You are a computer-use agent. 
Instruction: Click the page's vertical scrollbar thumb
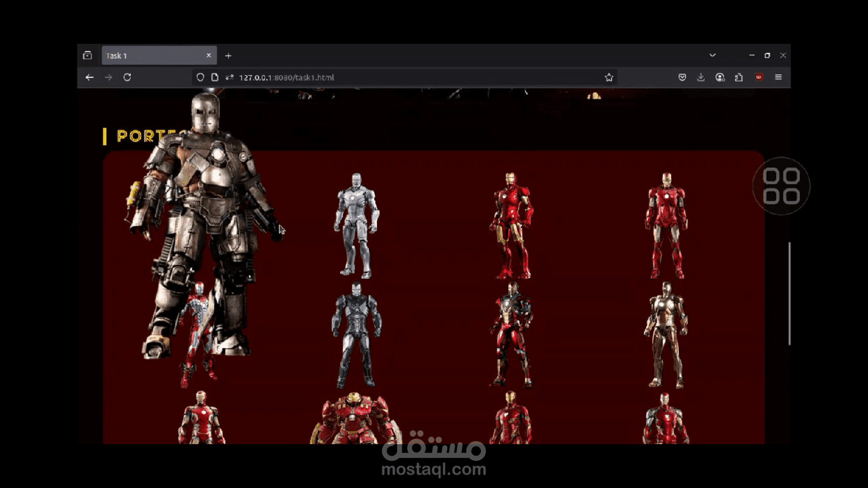point(789,294)
